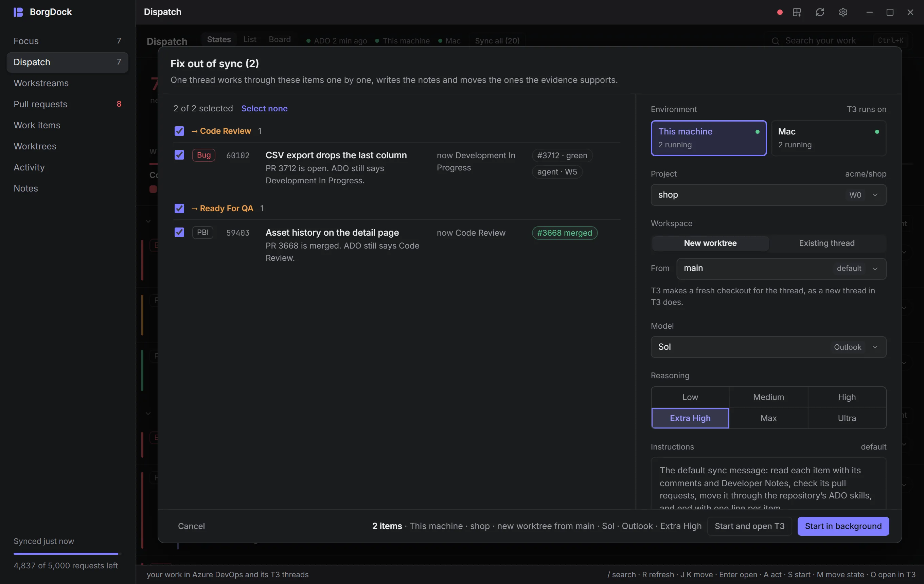Click Start in background button
924x584 pixels.
(843, 526)
